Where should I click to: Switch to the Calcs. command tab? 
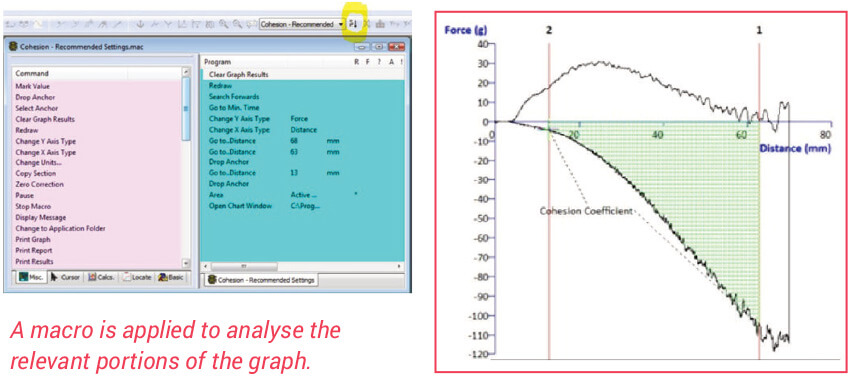[101, 277]
